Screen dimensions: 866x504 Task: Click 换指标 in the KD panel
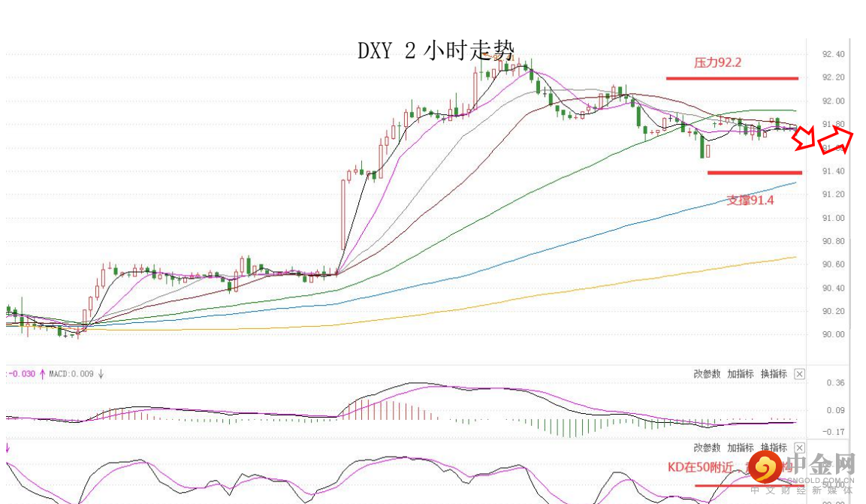[774, 448]
